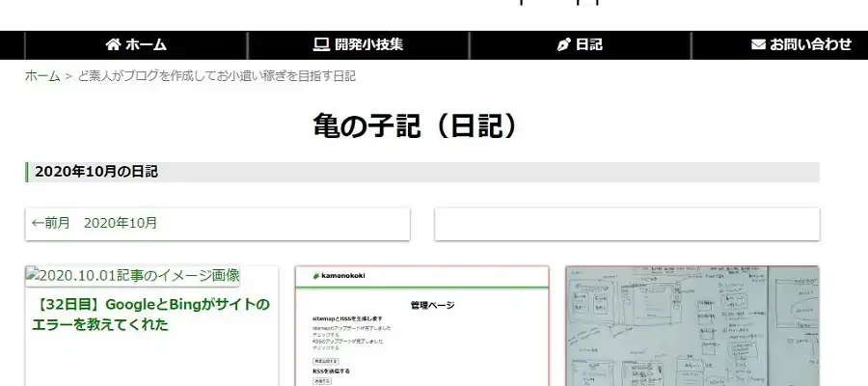
Task: Open the 開発小技集 navigation menu item
Action: (358, 44)
